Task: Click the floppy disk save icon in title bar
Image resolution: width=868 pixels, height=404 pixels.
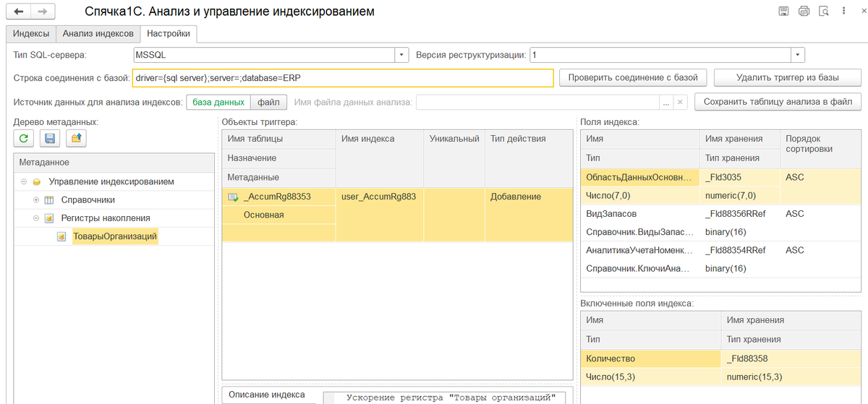Action: point(783,12)
